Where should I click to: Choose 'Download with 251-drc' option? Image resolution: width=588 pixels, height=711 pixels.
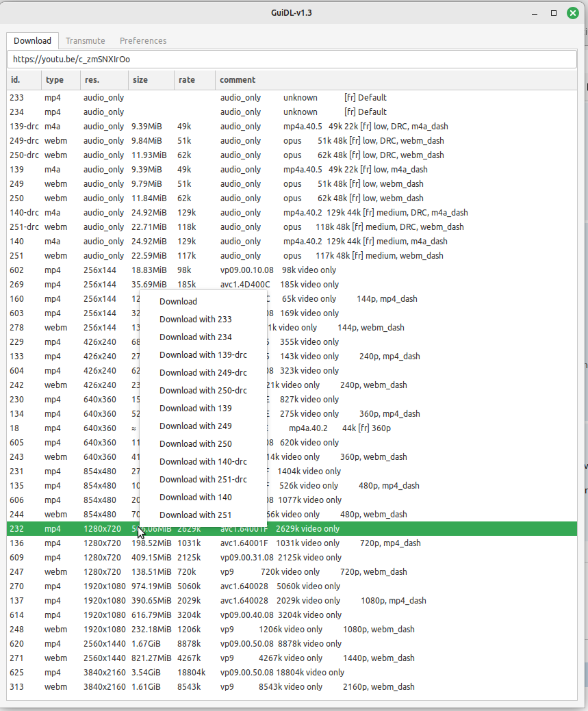[x=203, y=479]
